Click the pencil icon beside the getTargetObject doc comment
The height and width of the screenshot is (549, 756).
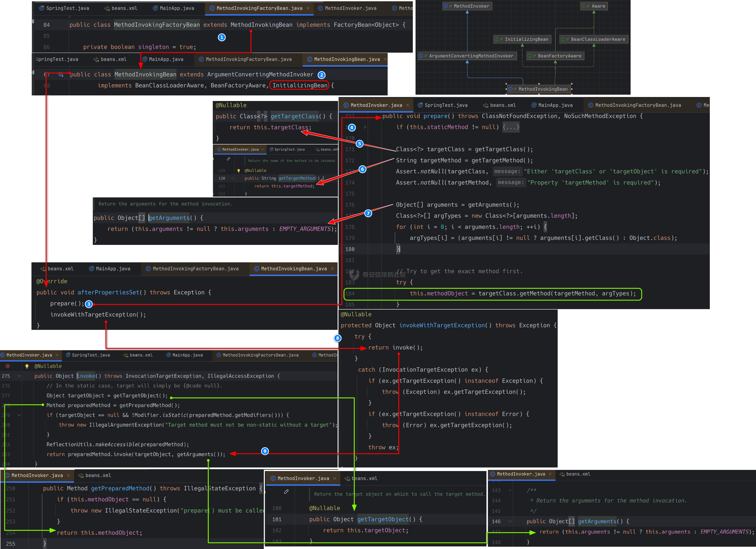(286, 492)
